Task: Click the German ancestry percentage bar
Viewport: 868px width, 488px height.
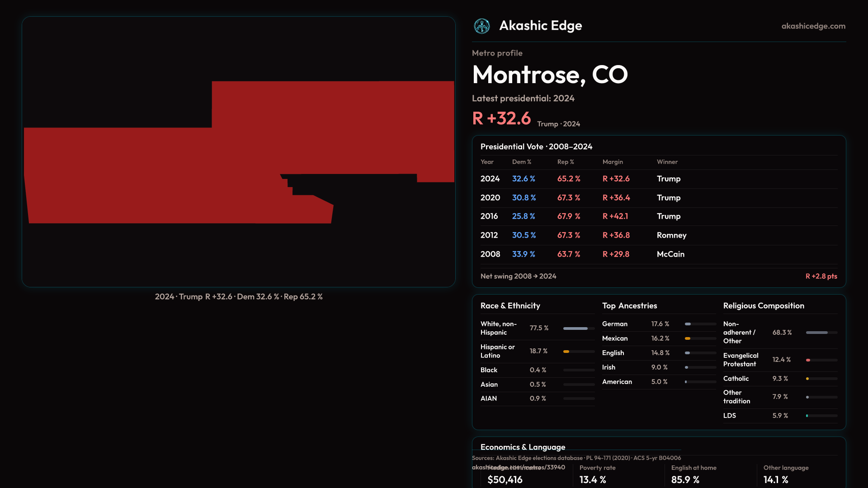Action: (688, 324)
